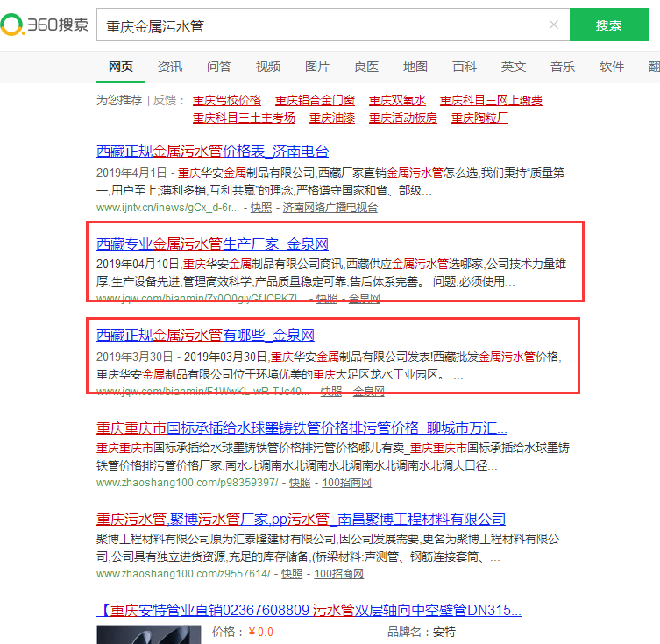
Task: Click the price value ￥0.0
Action: coord(260,633)
